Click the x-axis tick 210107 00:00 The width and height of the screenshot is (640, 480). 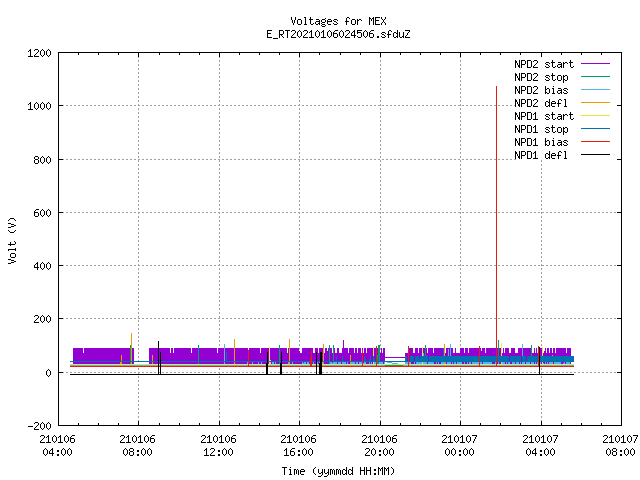coord(460,445)
